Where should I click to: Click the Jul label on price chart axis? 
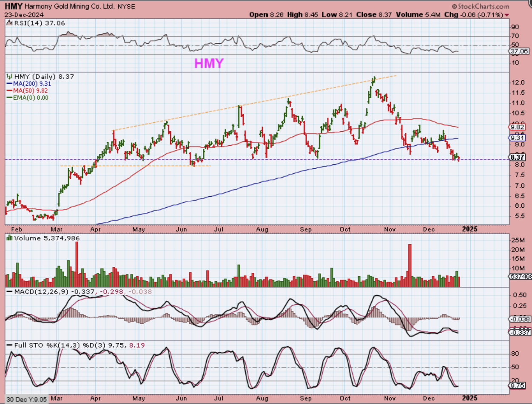pos(219,229)
